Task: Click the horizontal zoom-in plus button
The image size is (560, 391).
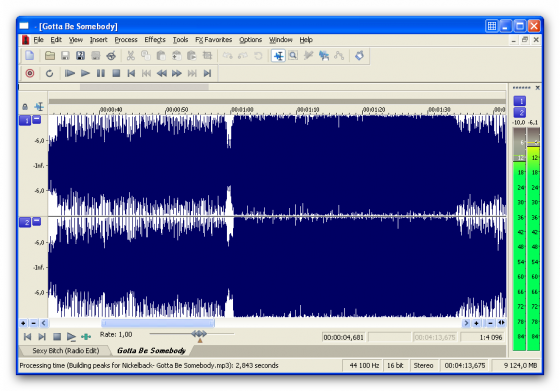Action: click(x=476, y=323)
